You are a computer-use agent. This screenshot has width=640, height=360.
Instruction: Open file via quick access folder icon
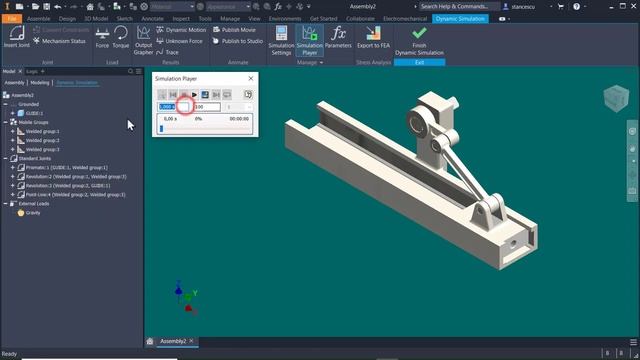35,7
